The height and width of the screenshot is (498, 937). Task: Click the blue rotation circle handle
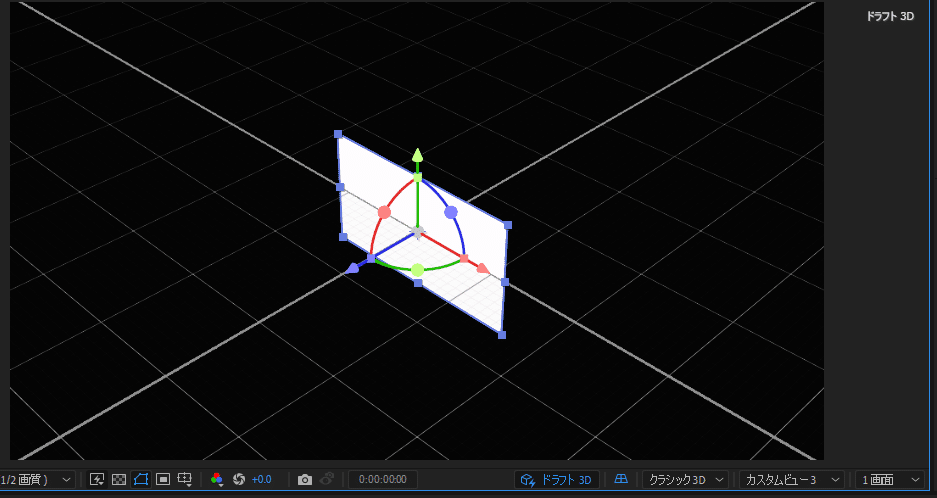(x=451, y=212)
